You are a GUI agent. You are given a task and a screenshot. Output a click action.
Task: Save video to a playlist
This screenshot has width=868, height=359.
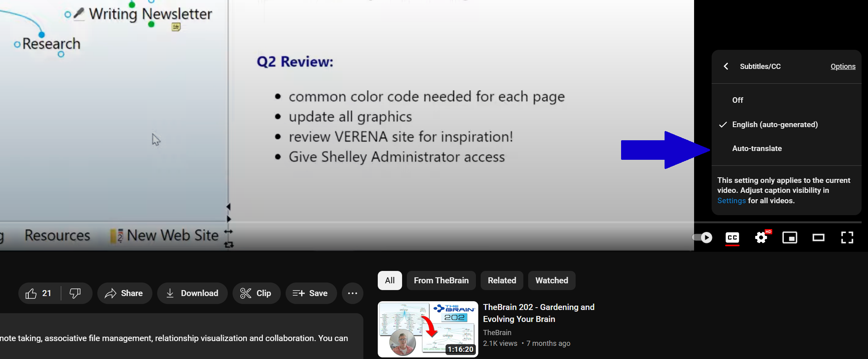311,293
